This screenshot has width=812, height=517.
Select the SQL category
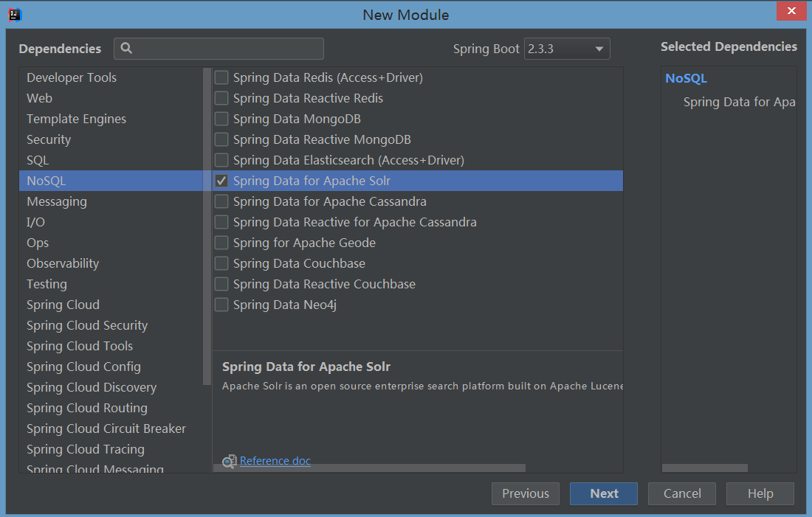(38, 160)
